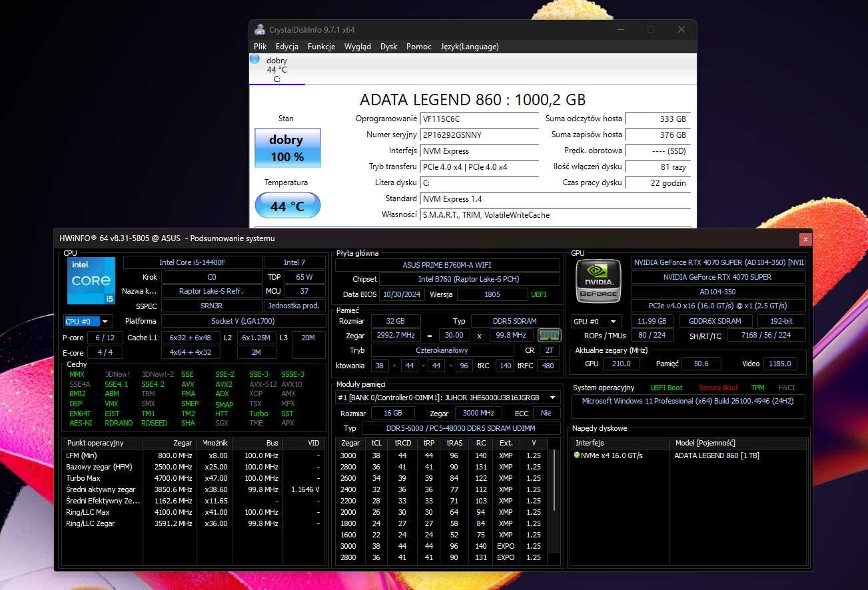
Task: Click the memory clock '2992.7 MHz'
Action: click(396, 335)
